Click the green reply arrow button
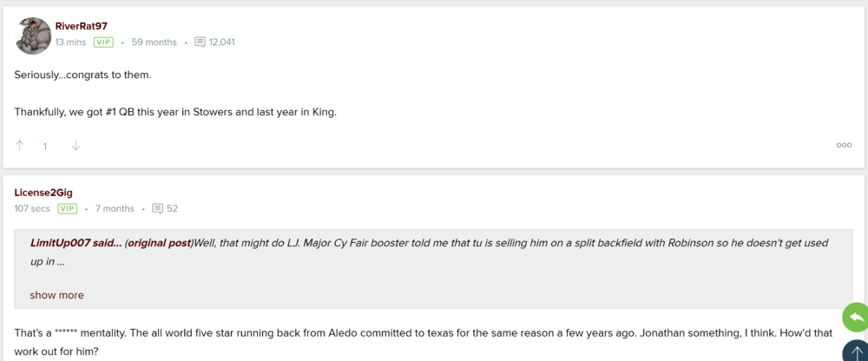The height and width of the screenshot is (361, 868). 856,317
